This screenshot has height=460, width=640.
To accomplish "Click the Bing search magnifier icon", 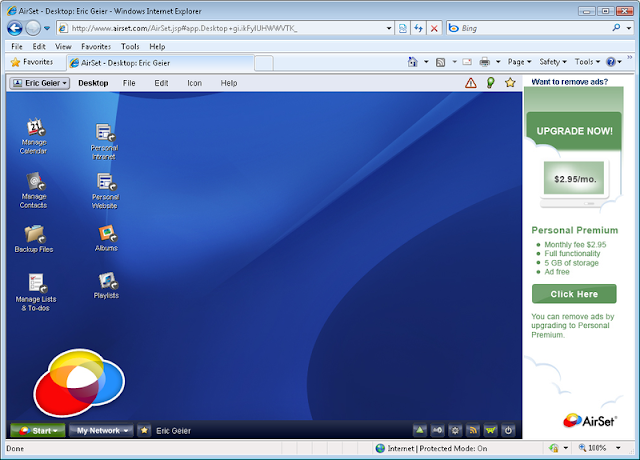I will [x=616, y=28].
